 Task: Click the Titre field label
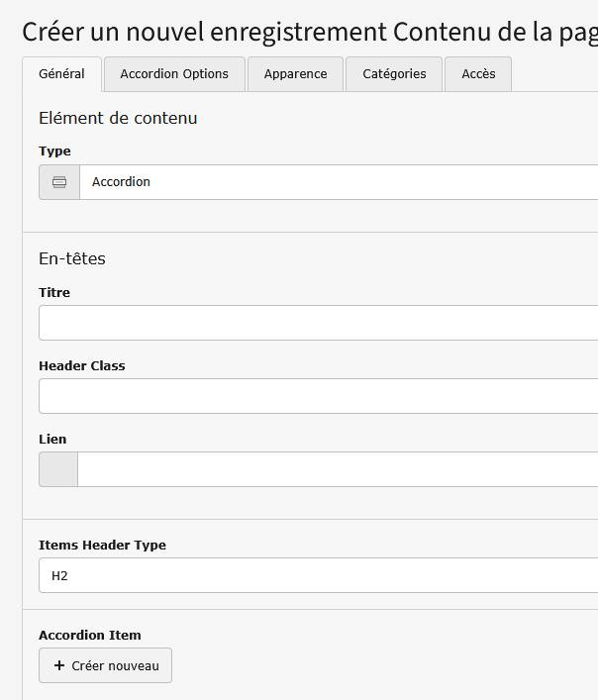click(54, 293)
